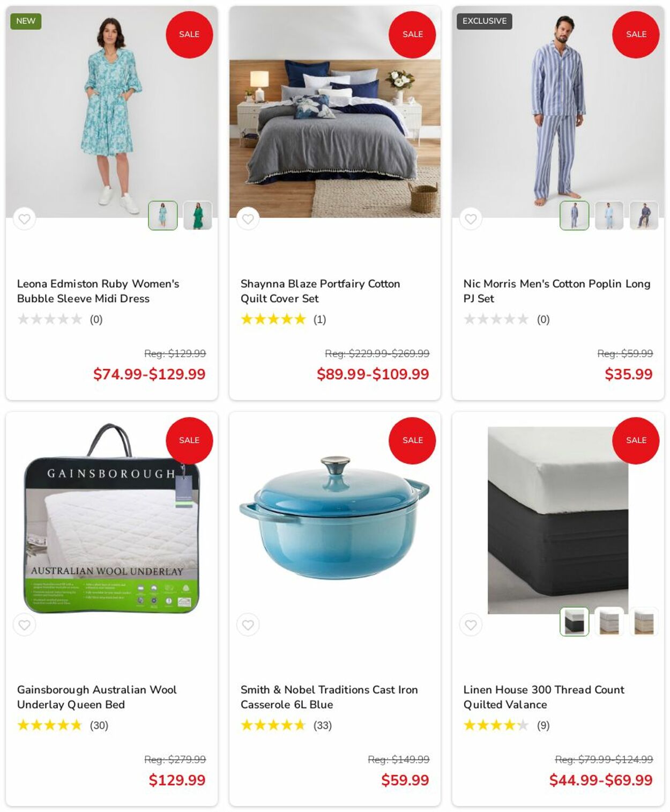Select the green dress color variant
This screenshot has width=670, height=812.
(198, 216)
